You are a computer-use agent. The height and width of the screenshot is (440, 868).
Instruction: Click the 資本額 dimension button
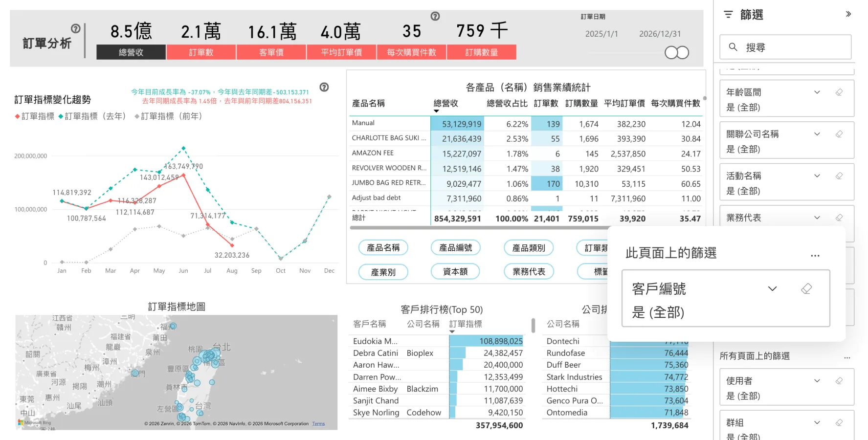coord(455,271)
